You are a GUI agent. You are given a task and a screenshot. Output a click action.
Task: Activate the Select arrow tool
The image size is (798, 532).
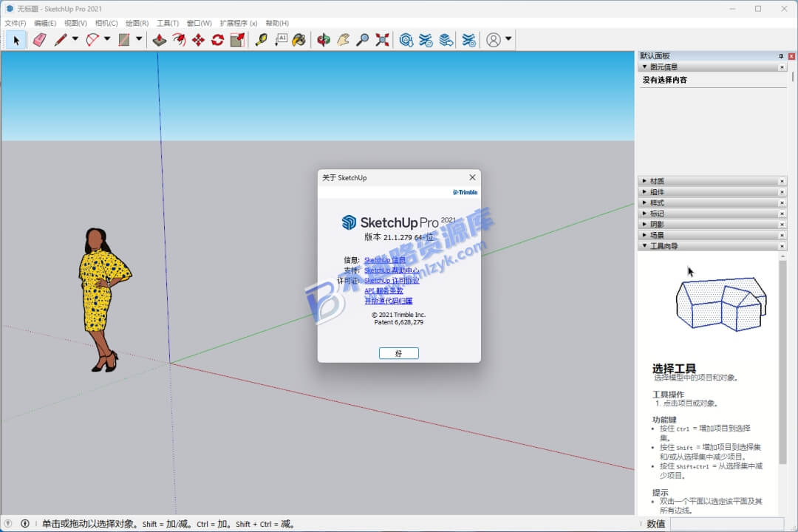16,40
